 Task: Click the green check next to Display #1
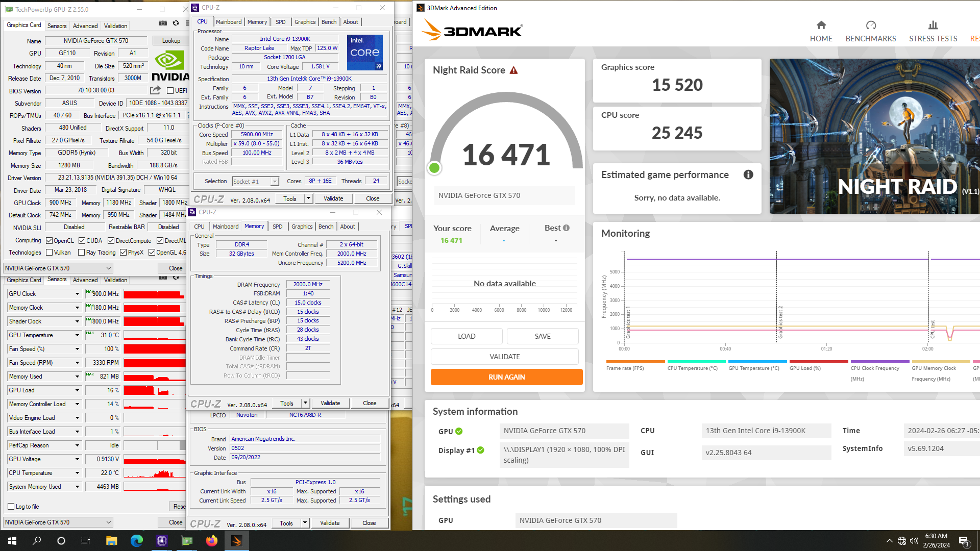pos(480,450)
